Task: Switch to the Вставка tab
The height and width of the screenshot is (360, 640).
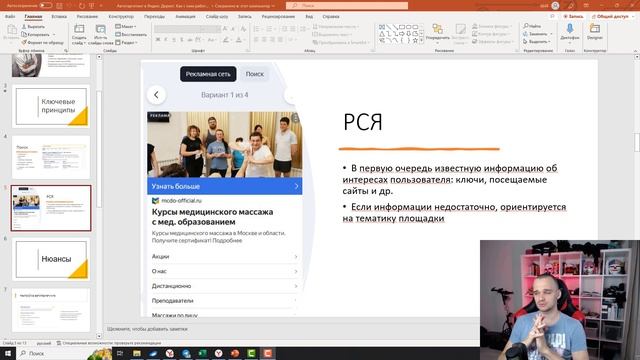Action: click(59, 17)
